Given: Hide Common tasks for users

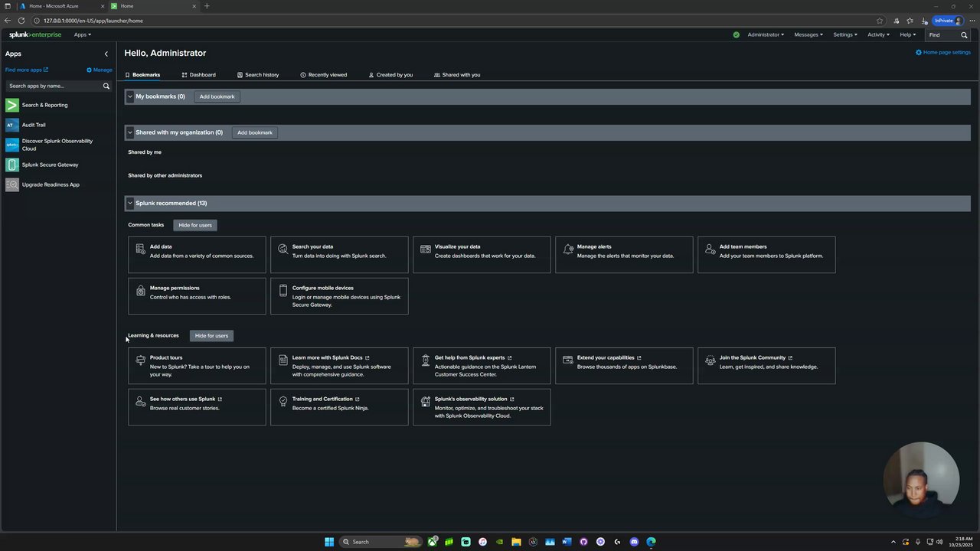Looking at the screenshot, I should pos(195,225).
